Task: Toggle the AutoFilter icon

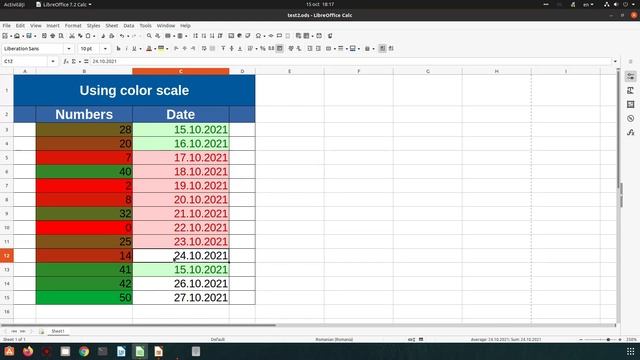Action: [x=220, y=36]
